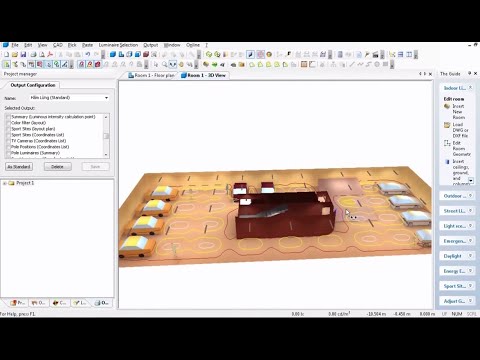
Task: Click the PDF export icon
Action: (50, 54)
